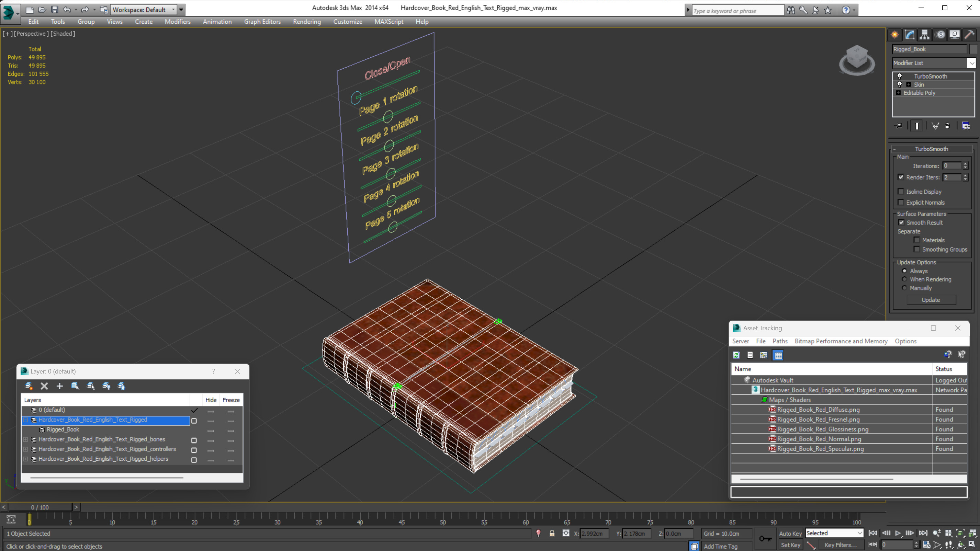Open Bitmap Performance and Memory menu
The height and width of the screenshot is (551, 980).
(x=841, y=341)
